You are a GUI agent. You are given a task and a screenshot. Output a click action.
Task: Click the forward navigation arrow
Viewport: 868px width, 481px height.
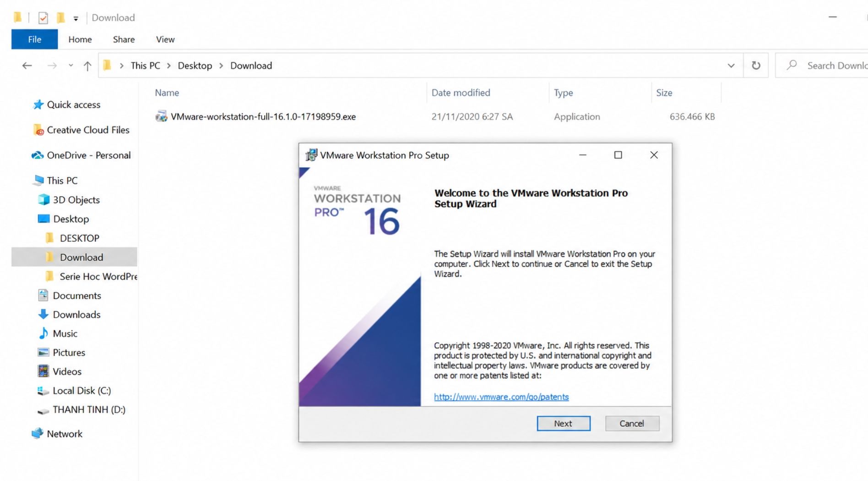point(52,66)
